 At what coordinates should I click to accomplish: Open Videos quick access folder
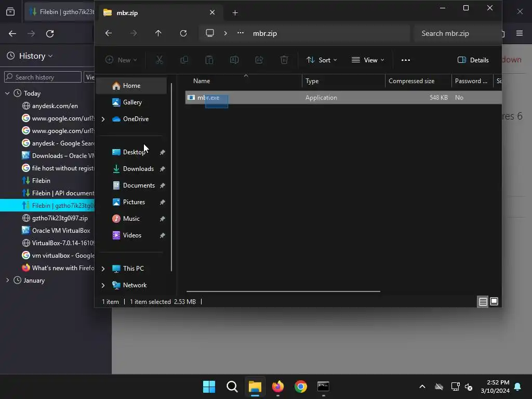[x=131, y=235]
